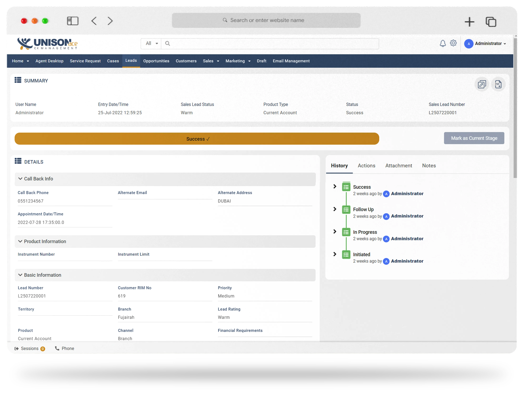Viewport: 532px width, 394px height.
Task: Expand the Follow Up history entry
Action: 335,209
